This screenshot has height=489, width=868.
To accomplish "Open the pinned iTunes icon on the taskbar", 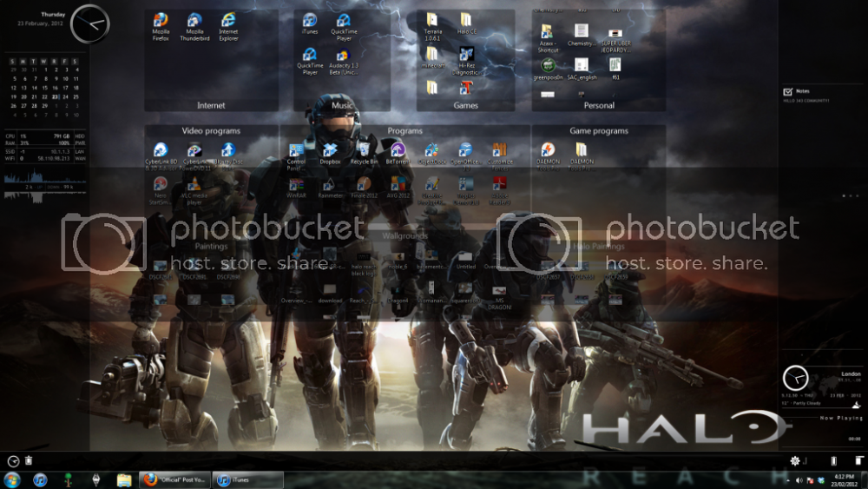I will click(40, 479).
